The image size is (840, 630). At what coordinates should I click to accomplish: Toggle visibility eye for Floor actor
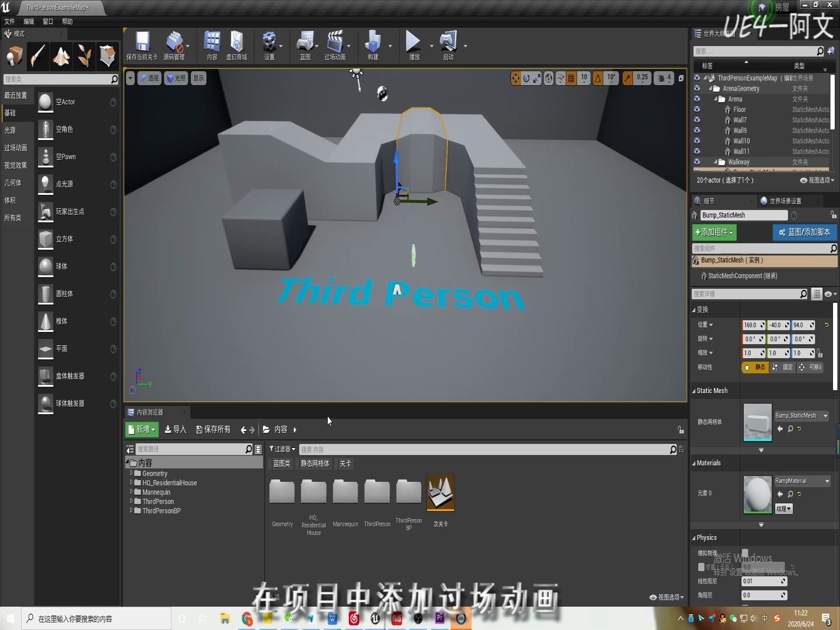click(x=696, y=110)
